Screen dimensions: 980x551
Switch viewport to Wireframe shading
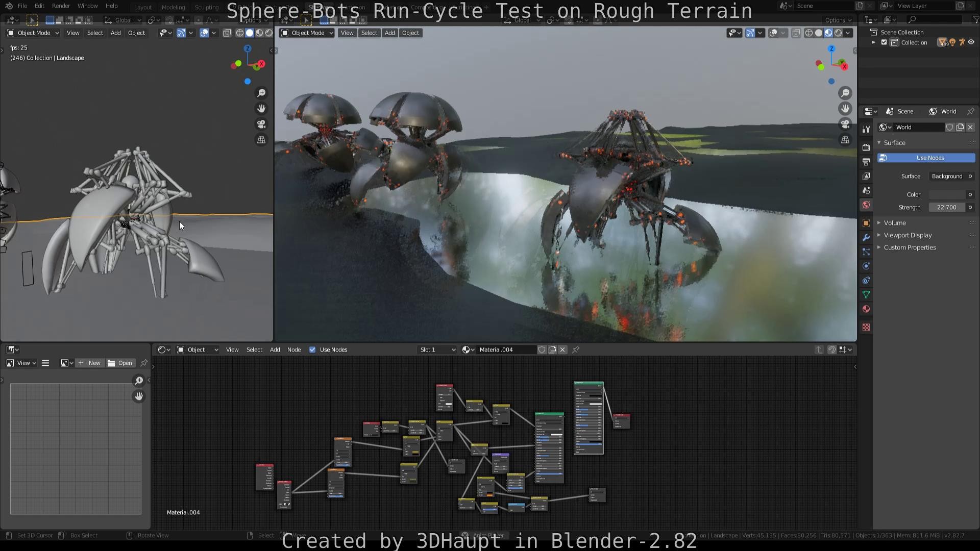pyautogui.click(x=808, y=33)
